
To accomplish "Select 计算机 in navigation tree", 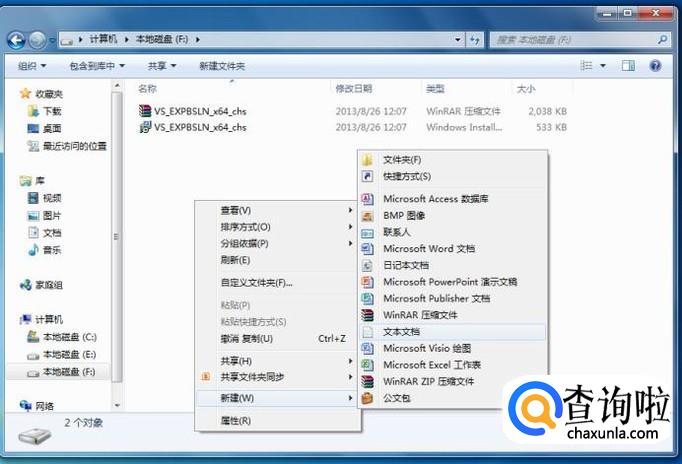I will coord(41,320).
